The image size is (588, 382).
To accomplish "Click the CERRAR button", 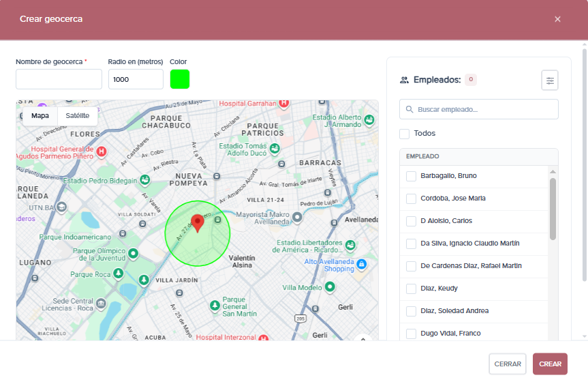I will pyautogui.click(x=508, y=364).
